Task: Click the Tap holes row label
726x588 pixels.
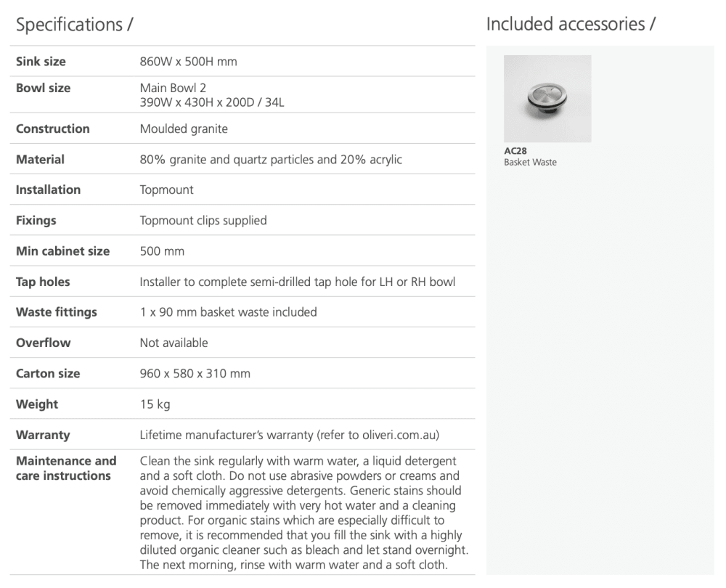Action: [43, 282]
